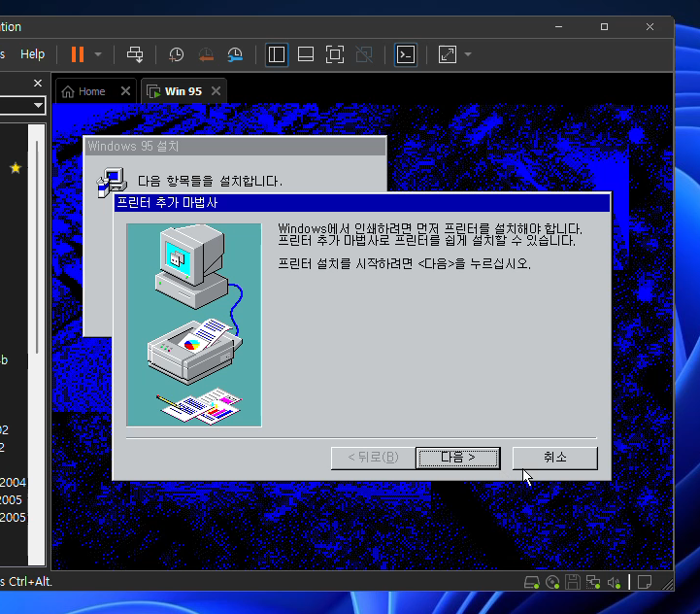
Task: Click the printer wizard illustration
Action: pos(194,324)
